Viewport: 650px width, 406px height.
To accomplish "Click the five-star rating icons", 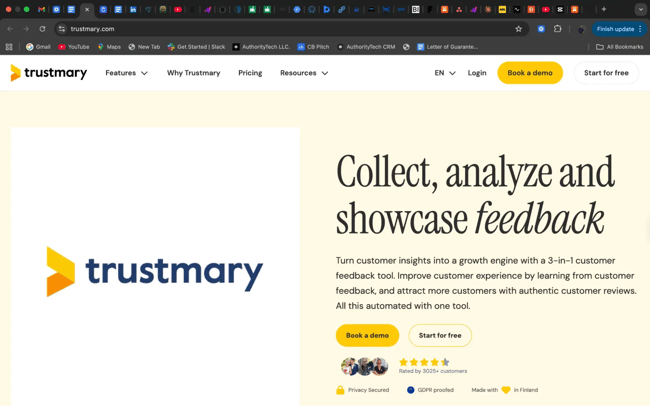I will click(424, 362).
